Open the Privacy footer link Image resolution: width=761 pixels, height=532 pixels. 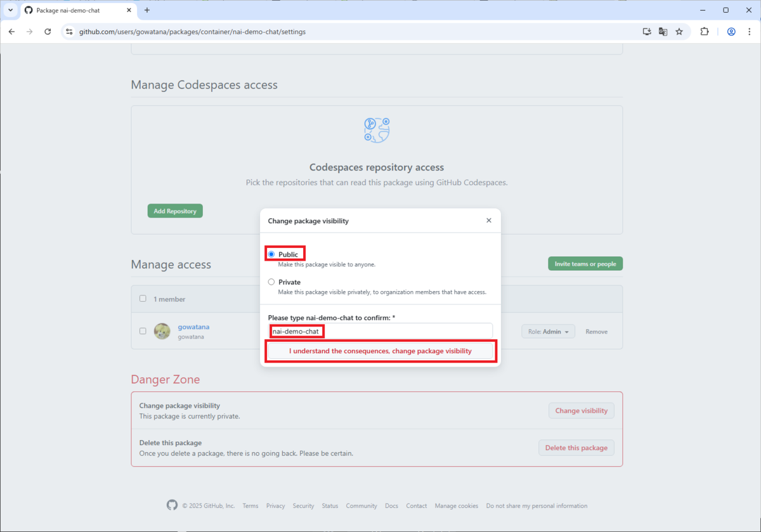275,506
